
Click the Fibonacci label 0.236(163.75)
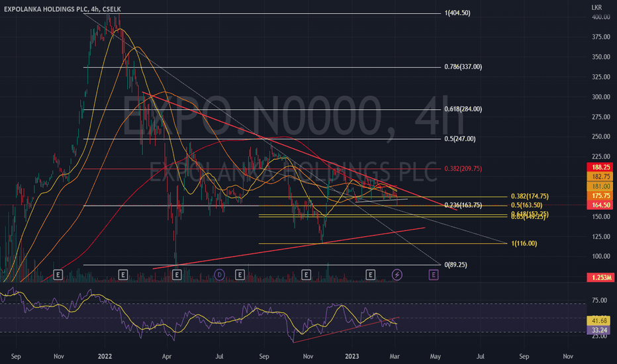[x=463, y=205]
